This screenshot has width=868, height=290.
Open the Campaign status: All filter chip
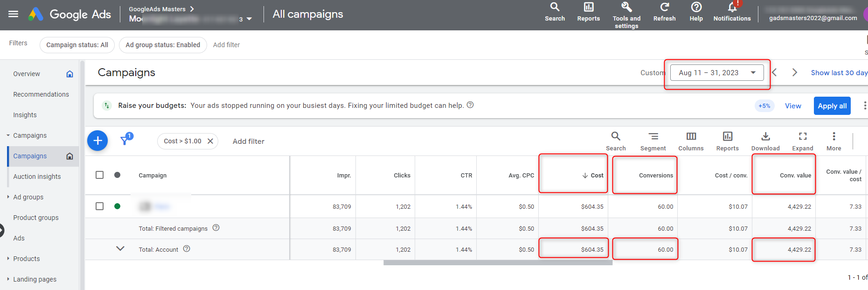77,45
